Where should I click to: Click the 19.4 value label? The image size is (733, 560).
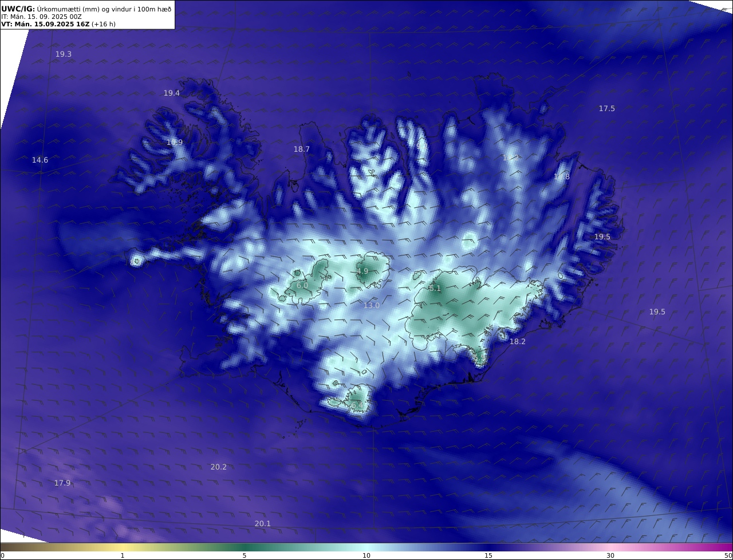[x=172, y=93]
